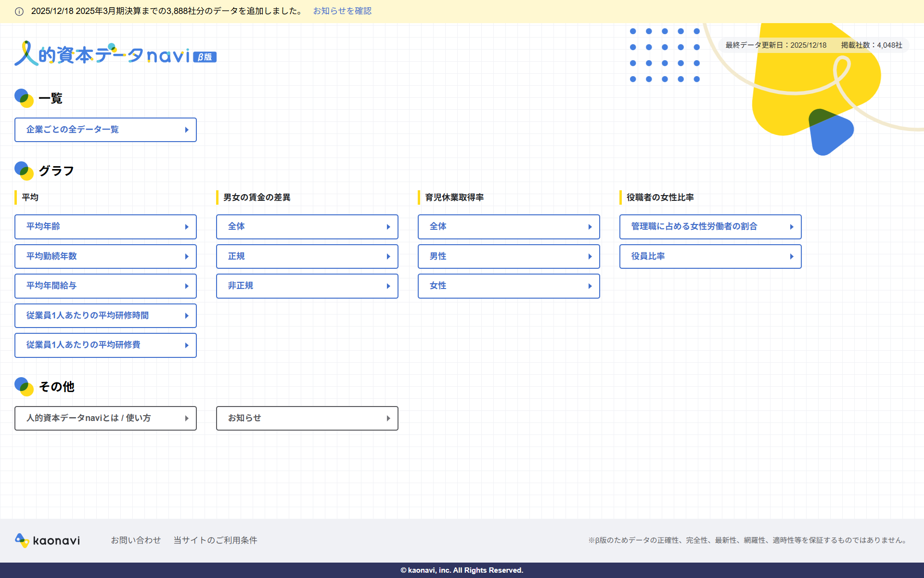Open 従業員1人あたりの平均研修費 graph
The width and height of the screenshot is (924, 578).
[105, 345]
